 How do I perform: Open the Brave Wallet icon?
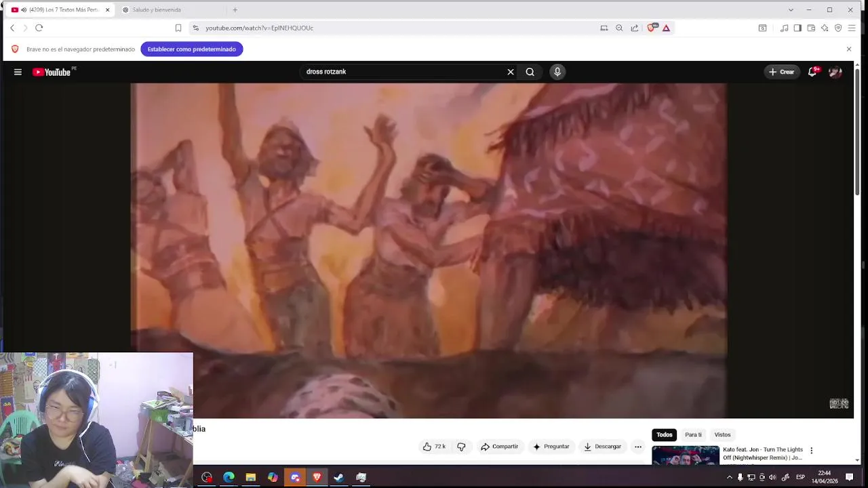click(x=811, y=28)
